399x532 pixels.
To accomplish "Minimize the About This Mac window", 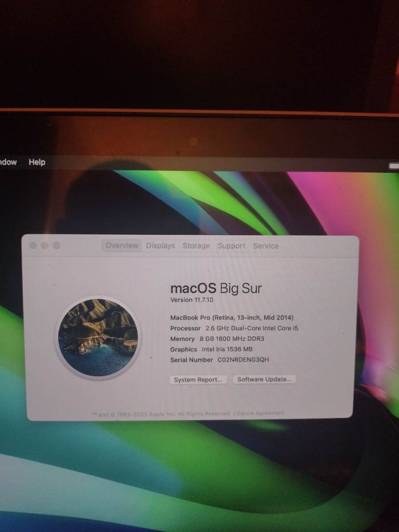I will (x=45, y=245).
